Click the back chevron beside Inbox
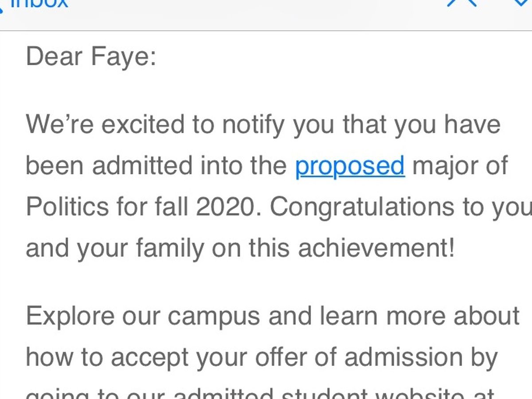The height and width of the screenshot is (399, 532). coord(3,5)
